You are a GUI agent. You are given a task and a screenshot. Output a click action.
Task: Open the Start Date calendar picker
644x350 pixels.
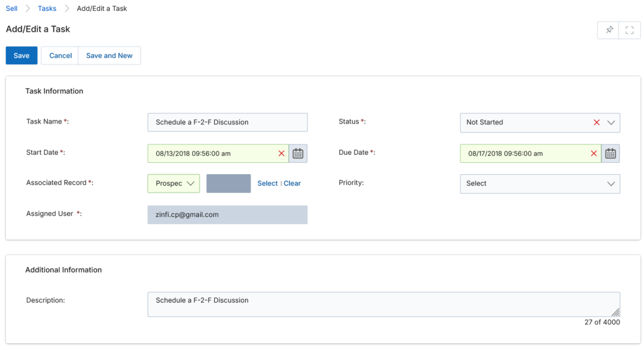[298, 154]
